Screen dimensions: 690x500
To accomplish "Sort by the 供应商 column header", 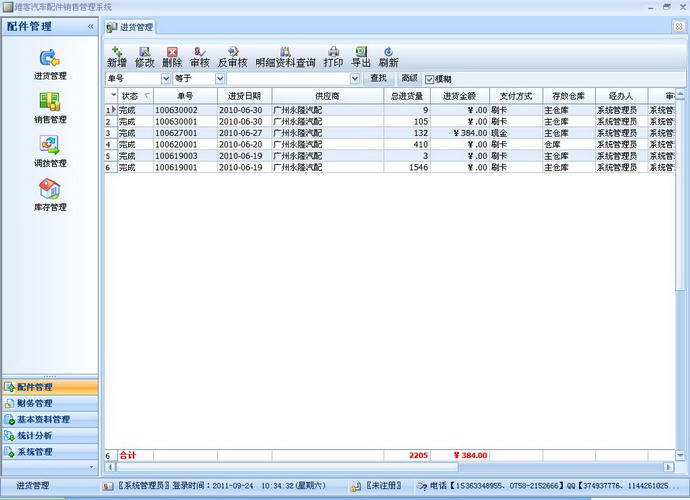I will (x=328, y=96).
